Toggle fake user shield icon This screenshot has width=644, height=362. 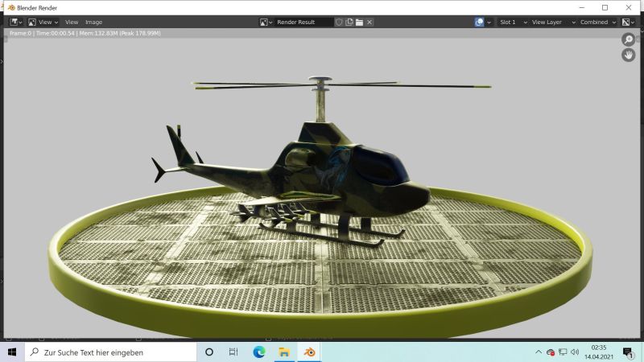point(339,23)
